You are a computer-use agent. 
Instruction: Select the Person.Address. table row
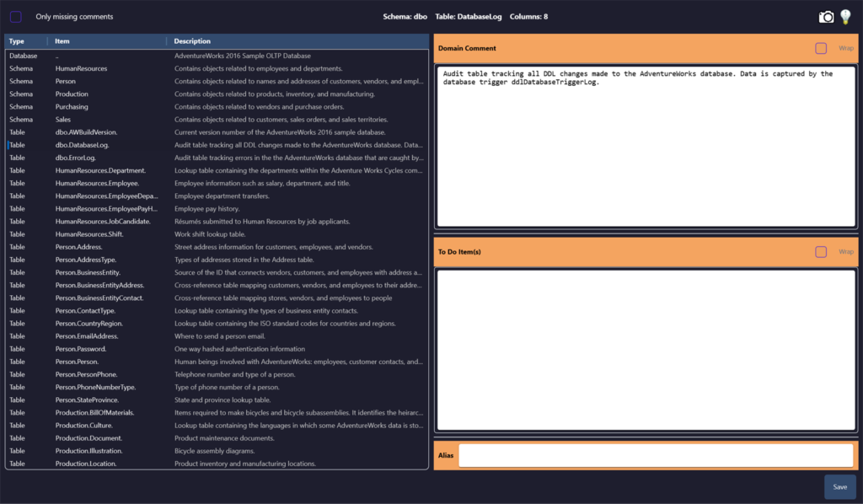[217, 247]
